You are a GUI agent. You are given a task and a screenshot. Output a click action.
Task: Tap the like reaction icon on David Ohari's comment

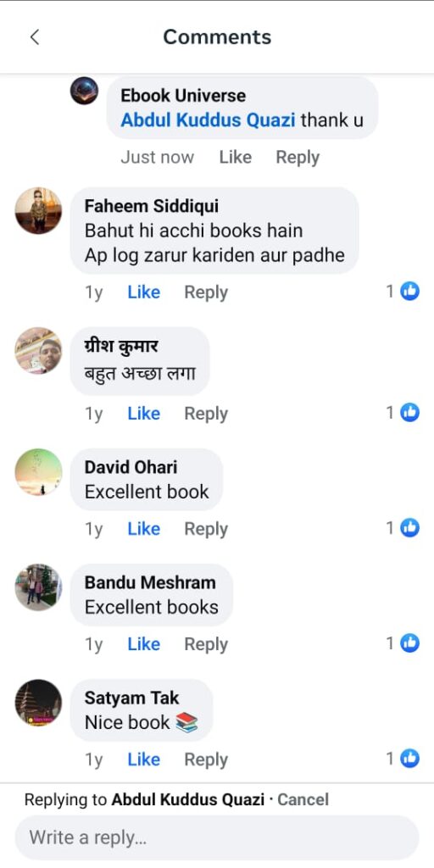click(x=409, y=528)
